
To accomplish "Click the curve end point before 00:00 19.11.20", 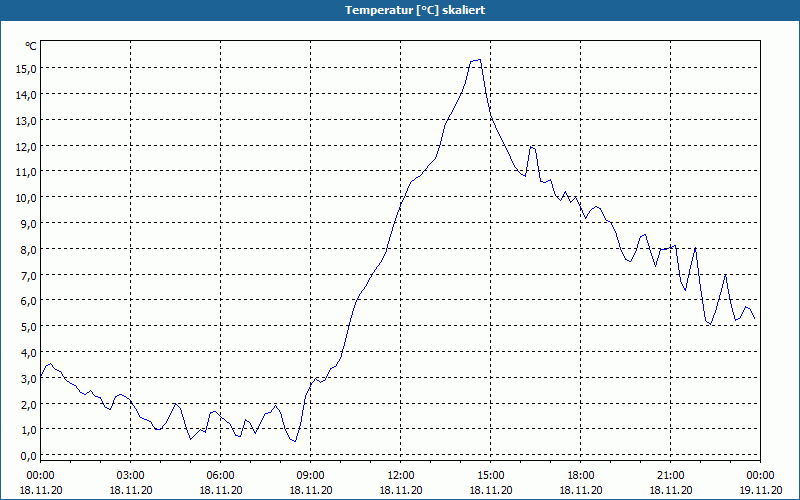I will (754, 318).
